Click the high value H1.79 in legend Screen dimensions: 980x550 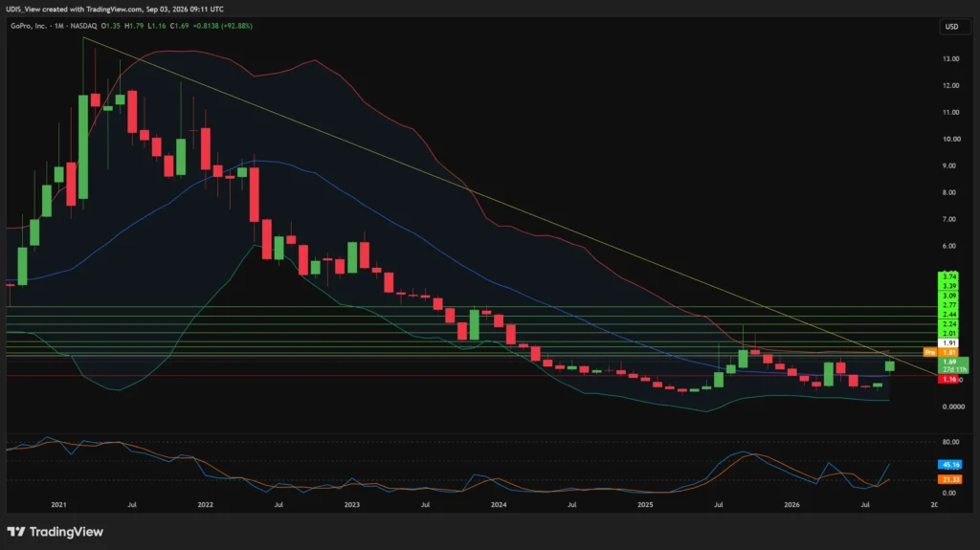pos(134,26)
